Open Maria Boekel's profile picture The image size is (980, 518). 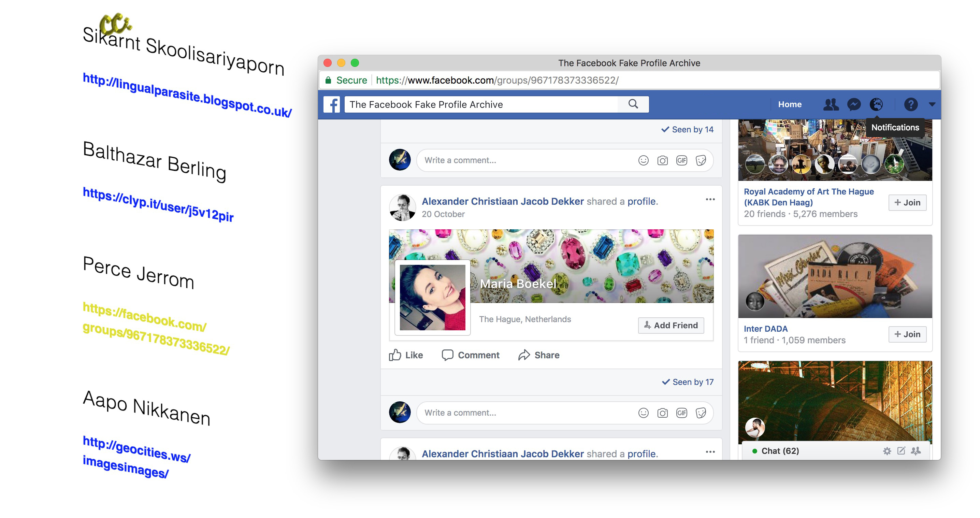(432, 298)
